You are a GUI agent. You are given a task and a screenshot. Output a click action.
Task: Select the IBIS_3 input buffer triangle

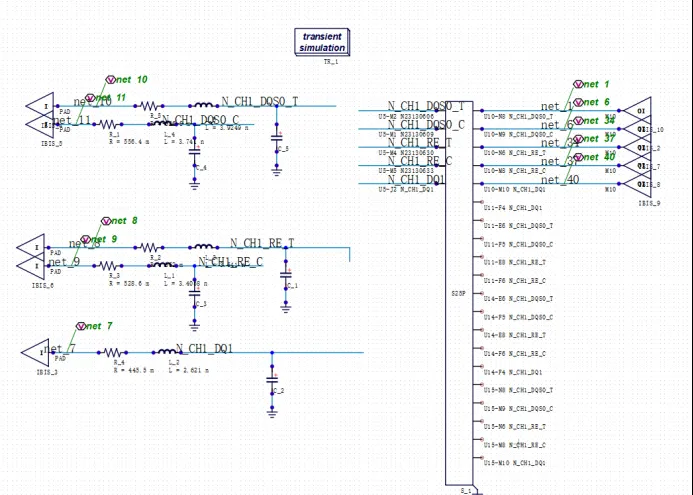[35, 353]
